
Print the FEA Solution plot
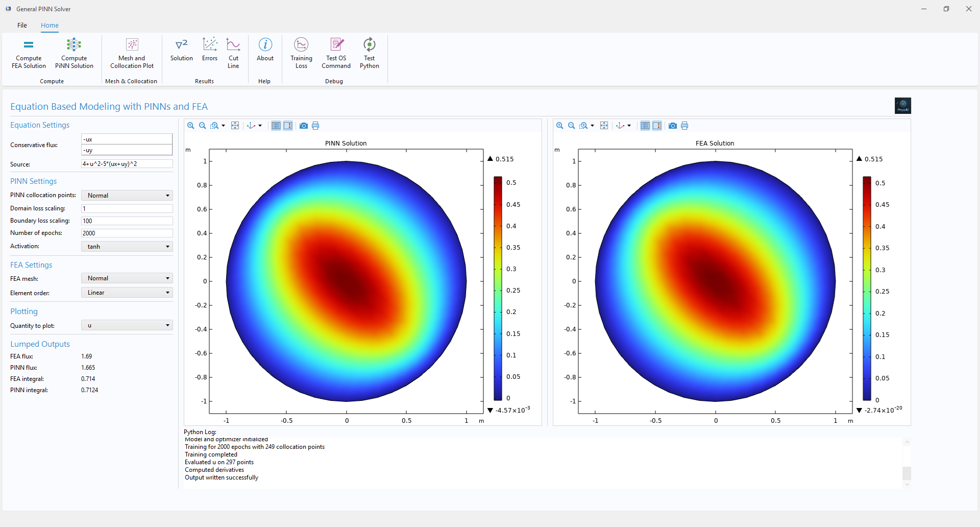tap(684, 126)
